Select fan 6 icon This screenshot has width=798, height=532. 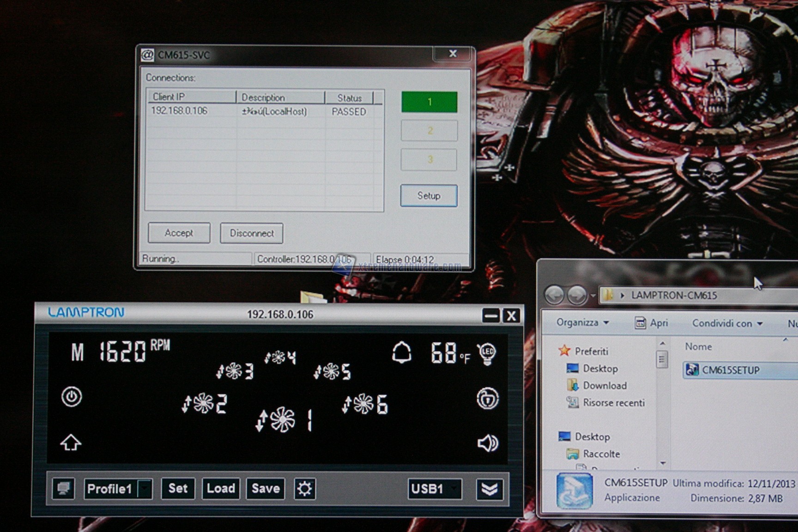pyautogui.click(x=364, y=404)
